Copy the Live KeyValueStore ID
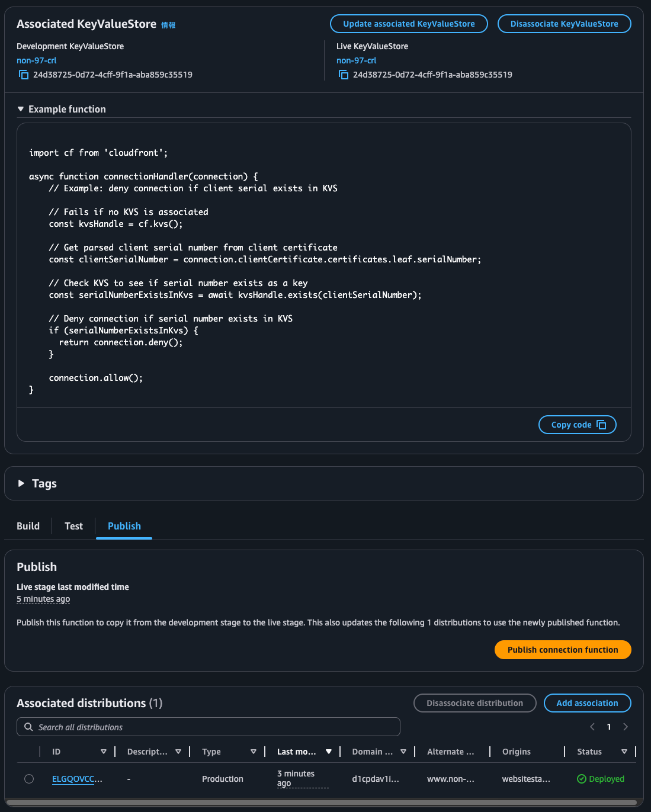The image size is (651, 812). [344, 75]
